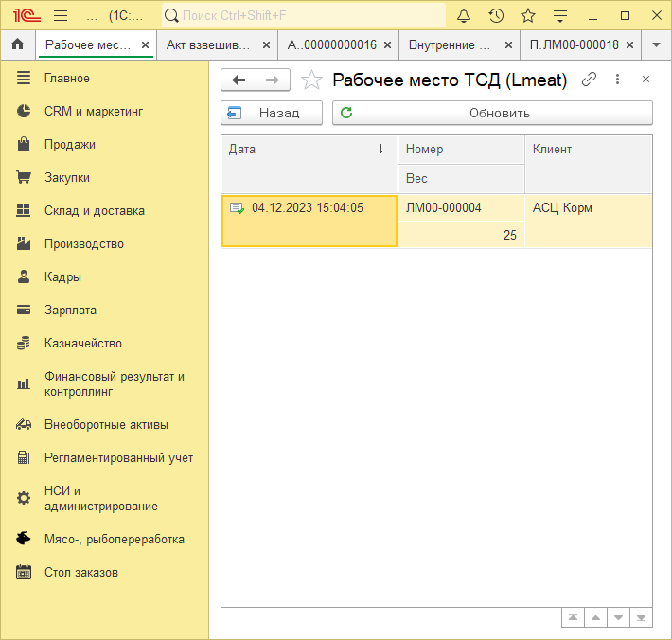Viewport: 672px width, 640px height.
Task: Open the Продажи section
Action: (x=70, y=145)
